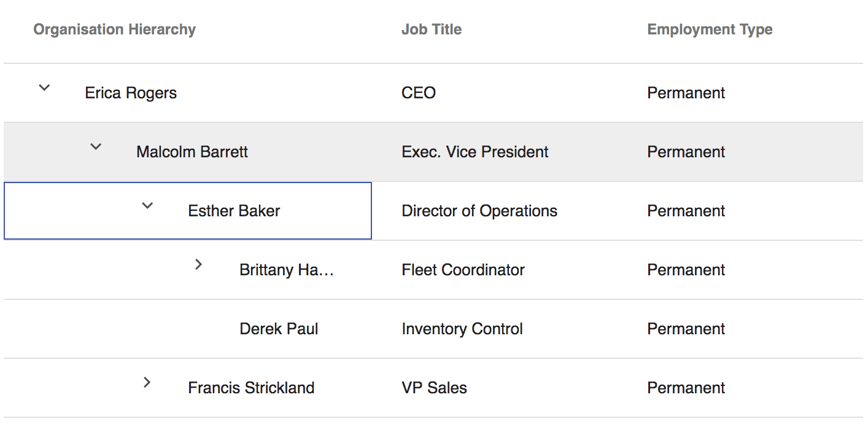
Task: Click the CEO job title cell
Action: [419, 93]
